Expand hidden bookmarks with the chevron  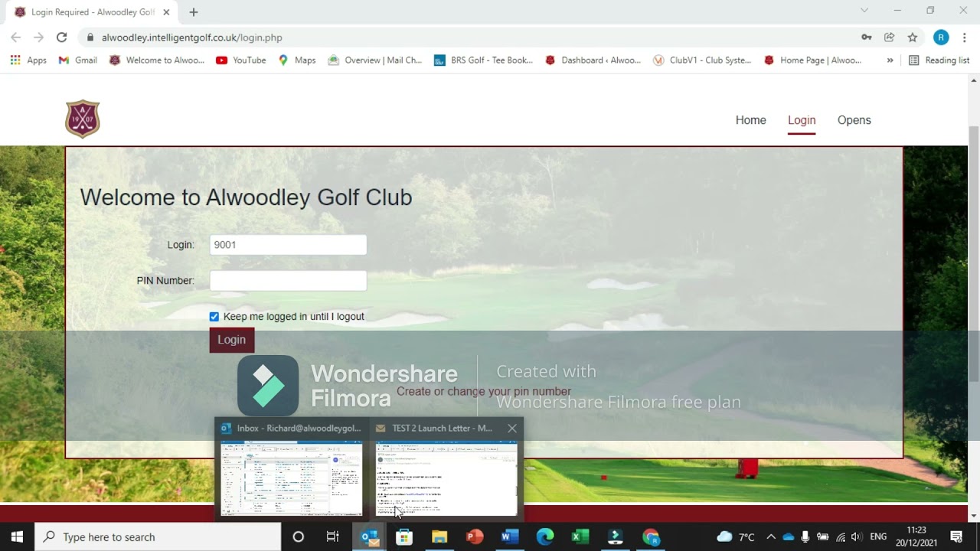coord(890,60)
